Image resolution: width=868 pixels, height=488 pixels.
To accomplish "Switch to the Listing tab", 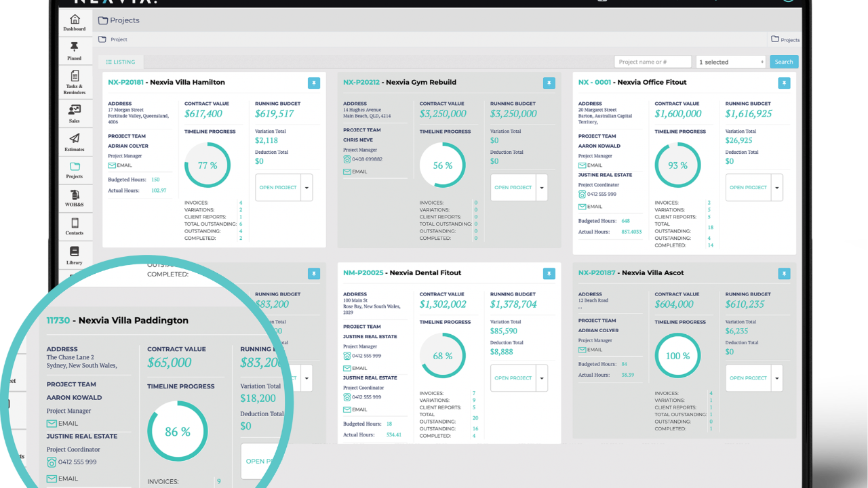I will (x=121, y=62).
